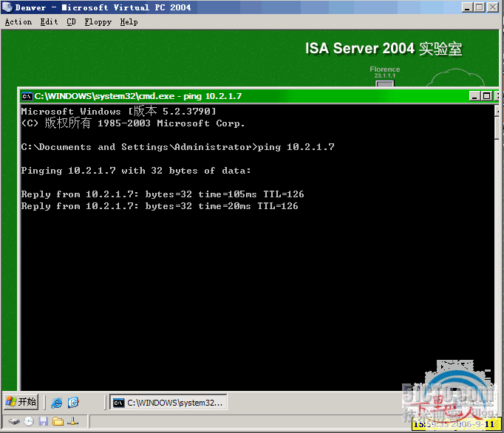Click the line 'Pinging 10.2.1.7 with 32 bytes'
Viewport: 504px width, 433px height.
tap(136, 171)
